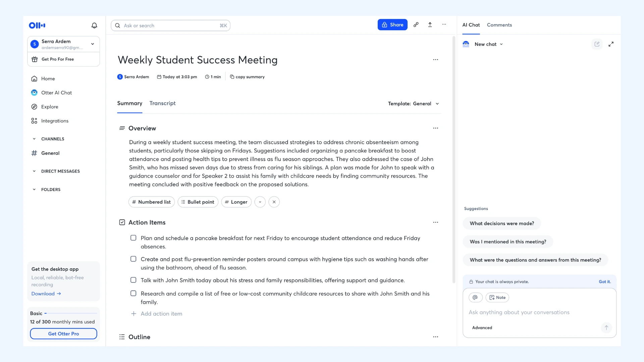644x362 pixels.
Task: Click the lock icon in privacy notice
Action: click(471, 282)
